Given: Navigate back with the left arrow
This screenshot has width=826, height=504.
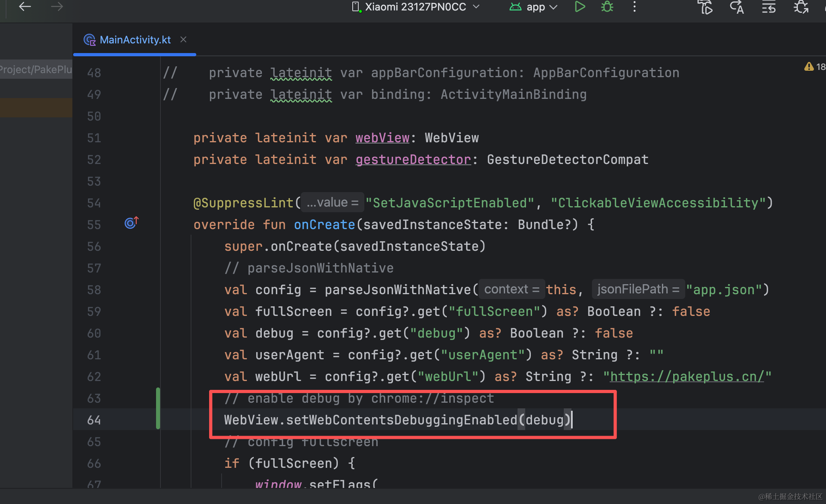Looking at the screenshot, I should click(25, 7).
